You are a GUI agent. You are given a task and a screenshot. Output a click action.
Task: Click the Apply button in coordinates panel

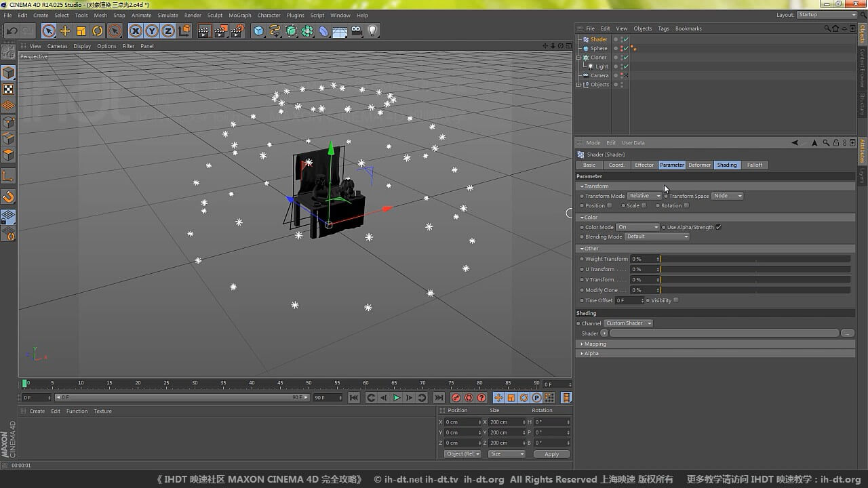pyautogui.click(x=551, y=454)
